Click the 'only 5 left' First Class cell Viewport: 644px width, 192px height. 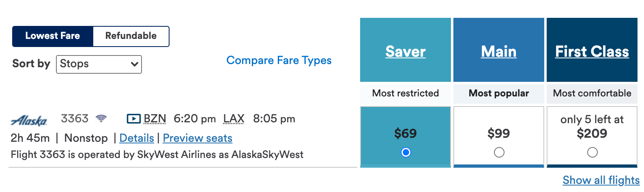tap(592, 126)
